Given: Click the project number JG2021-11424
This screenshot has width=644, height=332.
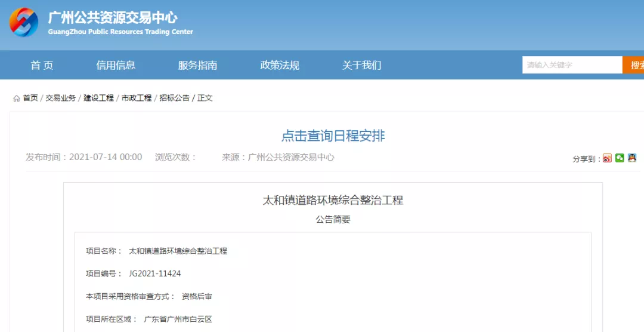Looking at the screenshot, I should click(x=154, y=273).
